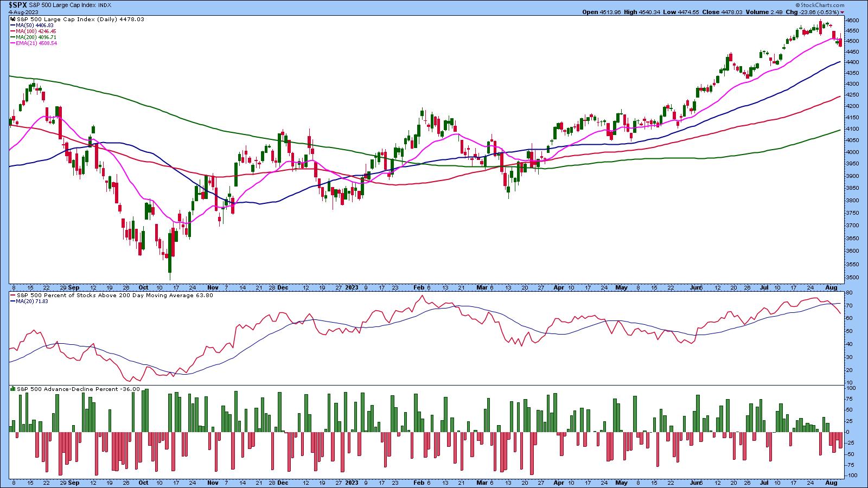Click the $SPX ticker symbol in the header
Viewport: 868px width, 488px height.
point(18,5)
